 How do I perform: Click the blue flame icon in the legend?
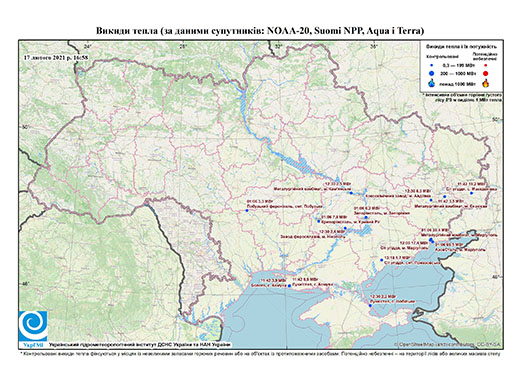tap(431, 83)
